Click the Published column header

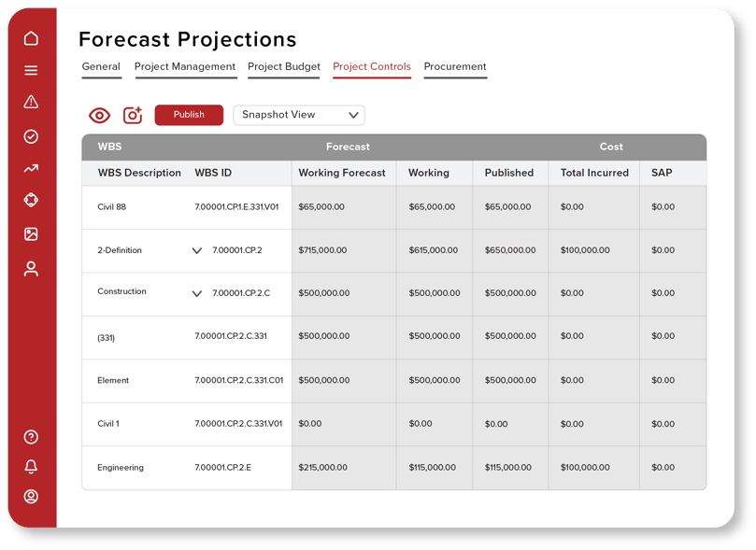509,173
